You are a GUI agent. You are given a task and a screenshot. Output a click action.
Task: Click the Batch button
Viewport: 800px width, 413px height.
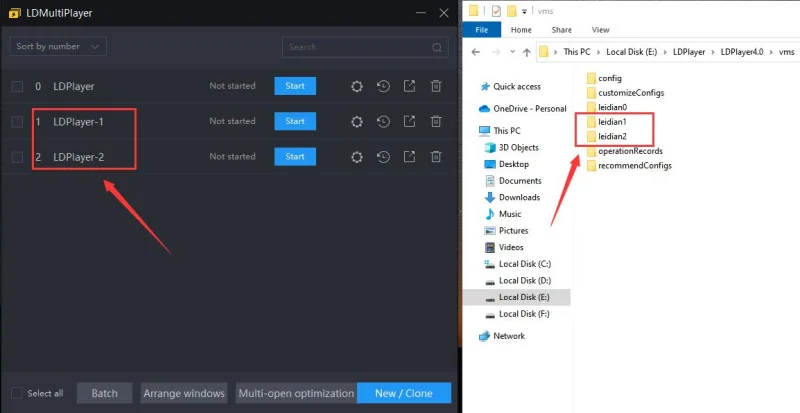(x=105, y=393)
